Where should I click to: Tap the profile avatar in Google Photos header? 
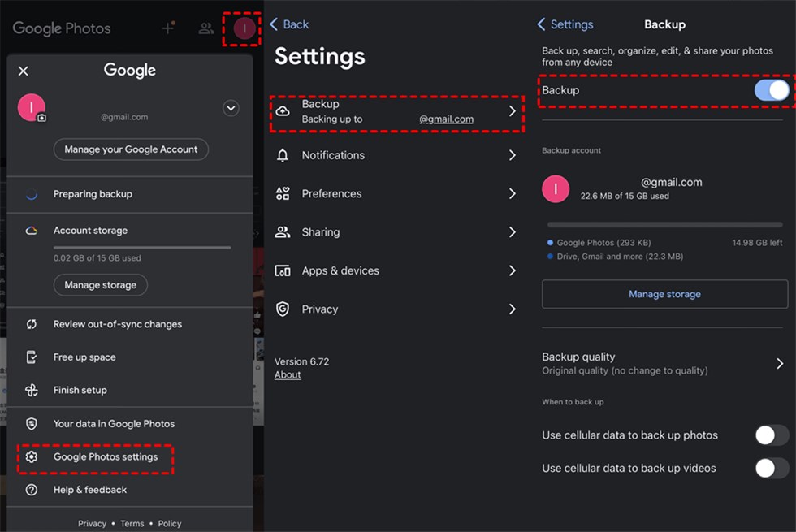click(244, 29)
